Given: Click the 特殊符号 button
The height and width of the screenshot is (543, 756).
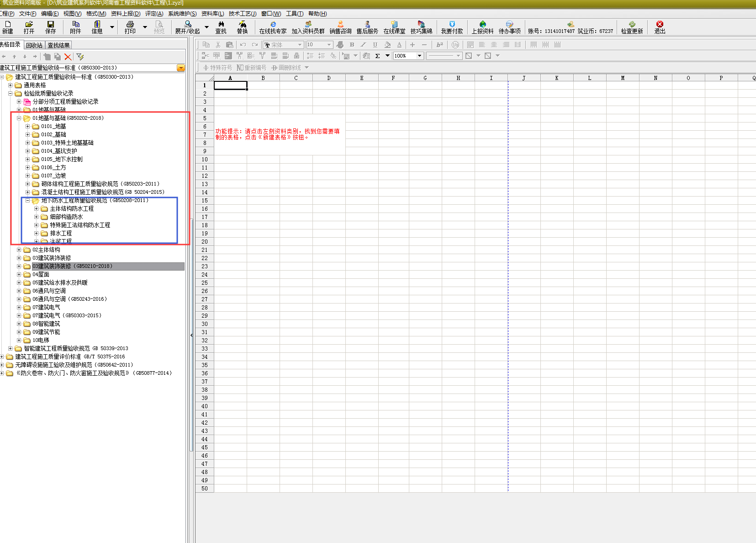Looking at the screenshot, I should click(x=218, y=68).
